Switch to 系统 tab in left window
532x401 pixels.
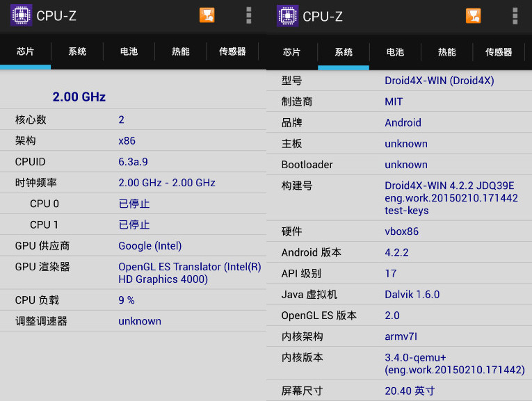tap(77, 51)
